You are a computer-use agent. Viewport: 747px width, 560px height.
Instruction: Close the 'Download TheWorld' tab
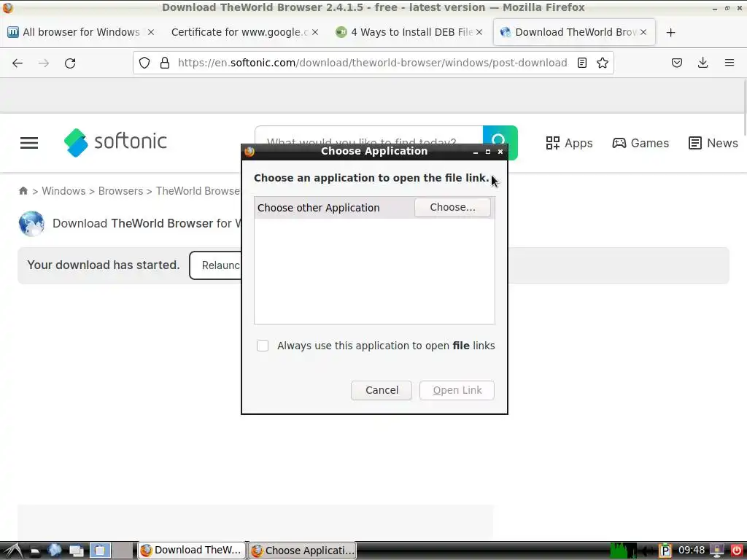point(643,32)
